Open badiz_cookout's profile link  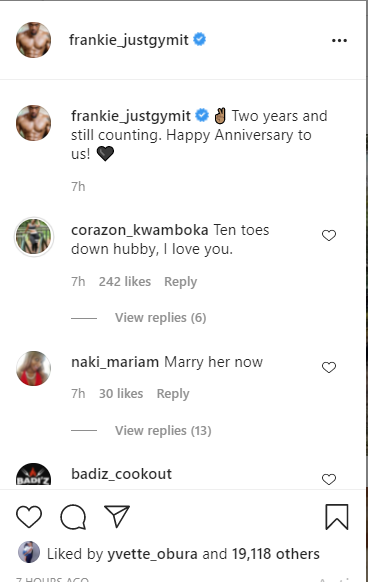coord(121,474)
